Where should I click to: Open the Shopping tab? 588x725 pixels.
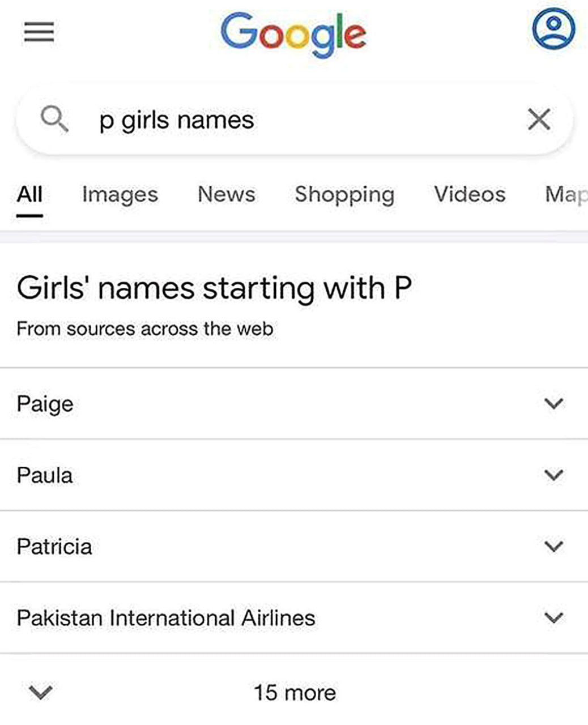[x=344, y=194]
